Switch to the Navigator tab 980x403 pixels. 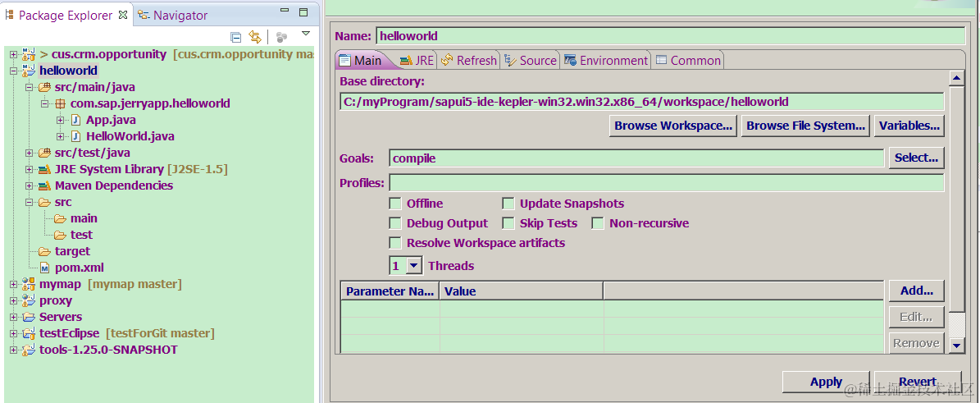click(173, 15)
